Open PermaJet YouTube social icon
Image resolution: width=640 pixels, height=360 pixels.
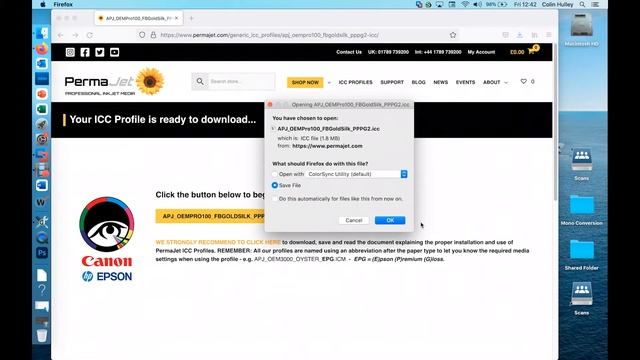pyautogui.click(x=114, y=52)
